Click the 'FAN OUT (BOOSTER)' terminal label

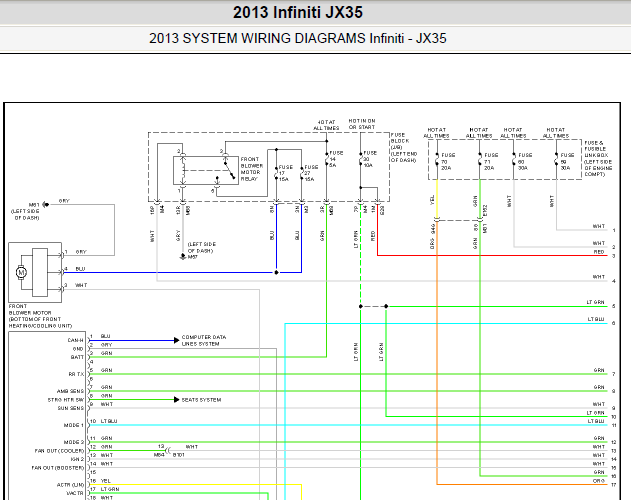pyautogui.click(x=58, y=468)
